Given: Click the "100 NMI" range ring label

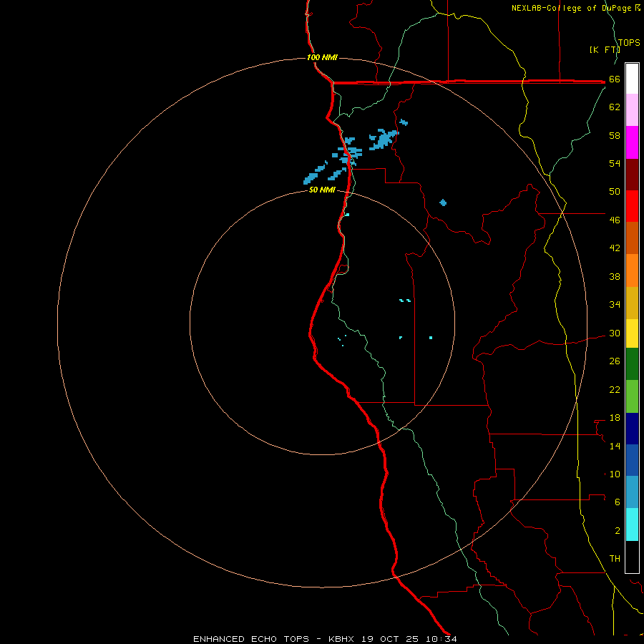Looking at the screenshot, I should click(x=322, y=57).
